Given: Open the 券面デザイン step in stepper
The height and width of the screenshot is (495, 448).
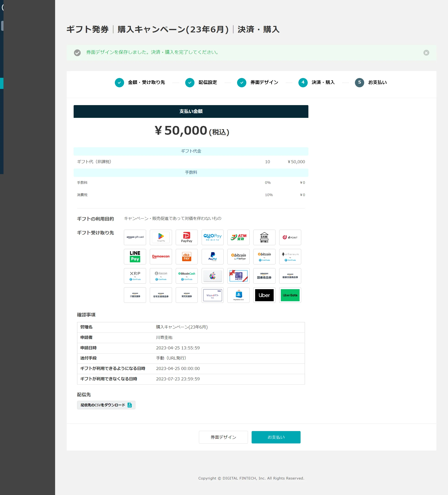Looking at the screenshot, I should (x=257, y=82).
